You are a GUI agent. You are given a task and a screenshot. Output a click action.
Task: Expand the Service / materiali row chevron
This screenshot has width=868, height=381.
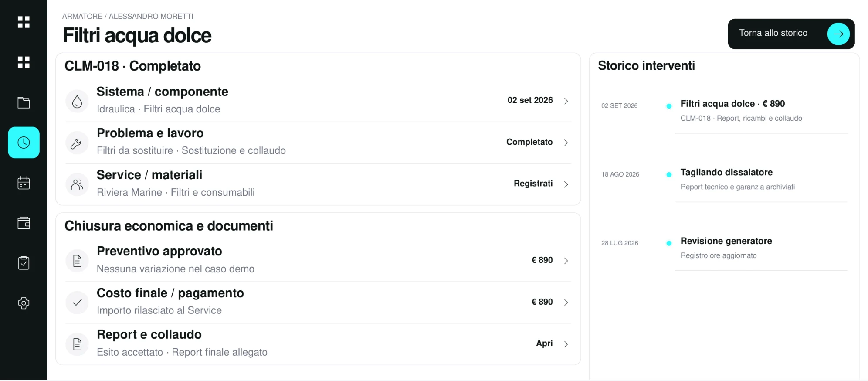click(x=566, y=184)
